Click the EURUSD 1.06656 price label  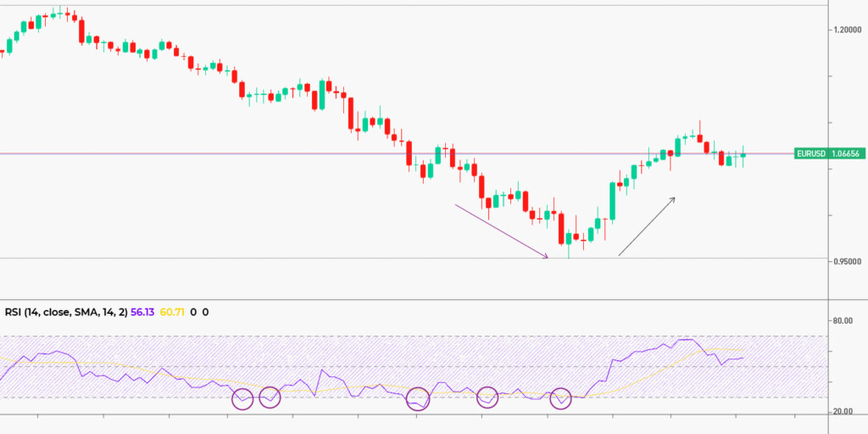point(828,153)
